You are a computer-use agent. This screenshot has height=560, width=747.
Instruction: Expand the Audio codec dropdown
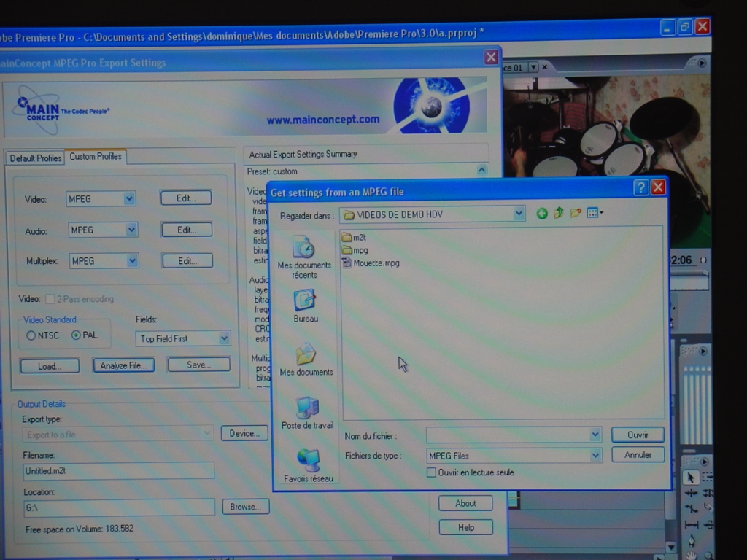(131, 230)
